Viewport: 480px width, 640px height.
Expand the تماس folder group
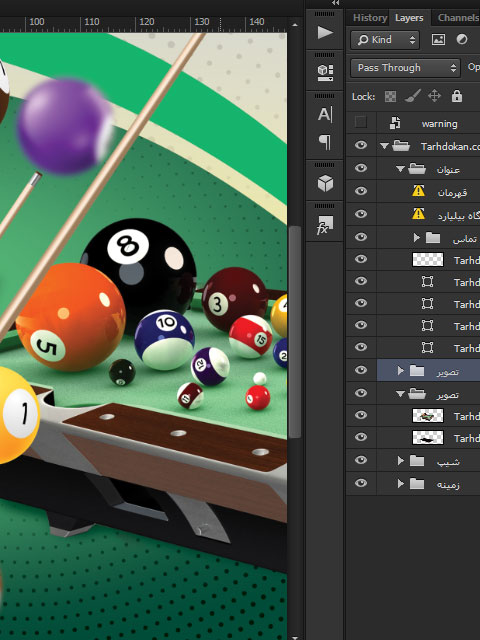(x=416, y=237)
